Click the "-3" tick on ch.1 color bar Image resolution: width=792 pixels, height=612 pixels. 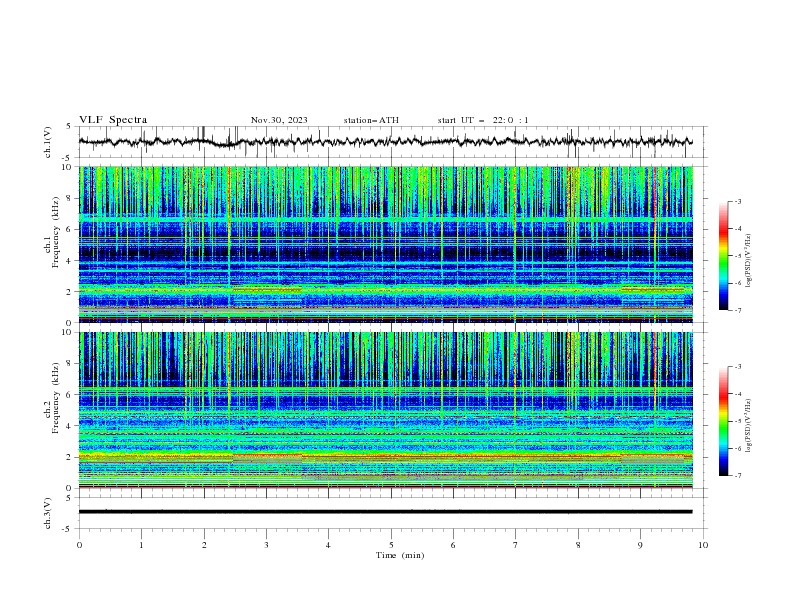[x=738, y=201]
